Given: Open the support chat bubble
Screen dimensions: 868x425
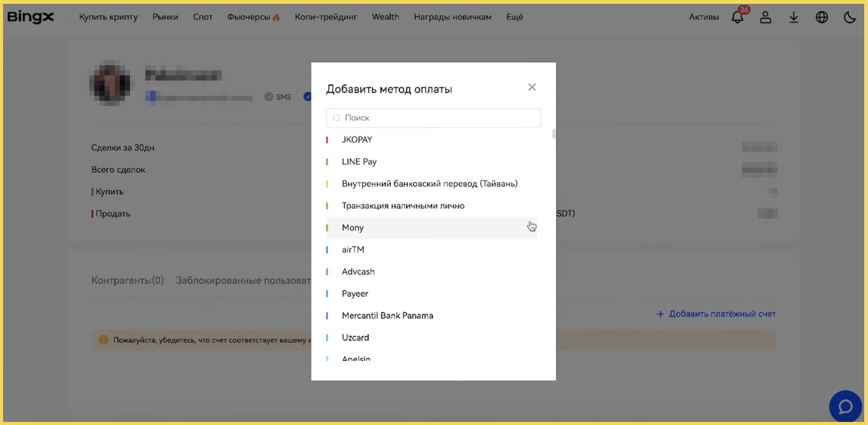Looking at the screenshot, I should [845, 407].
